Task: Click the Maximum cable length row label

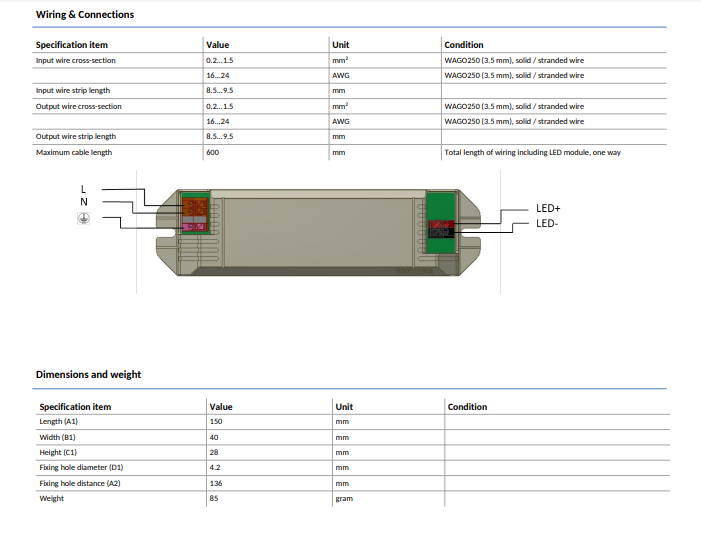Action: point(74,153)
